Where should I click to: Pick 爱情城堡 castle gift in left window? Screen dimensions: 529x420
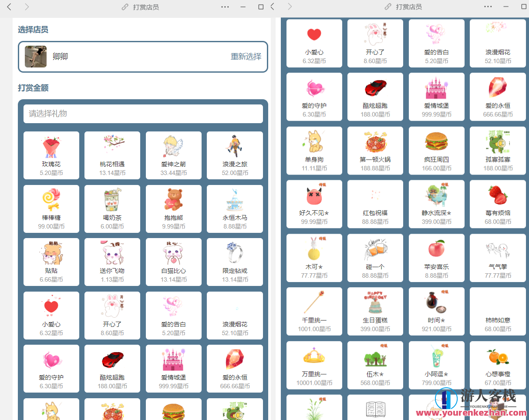pyautogui.click(x=174, y=369)
